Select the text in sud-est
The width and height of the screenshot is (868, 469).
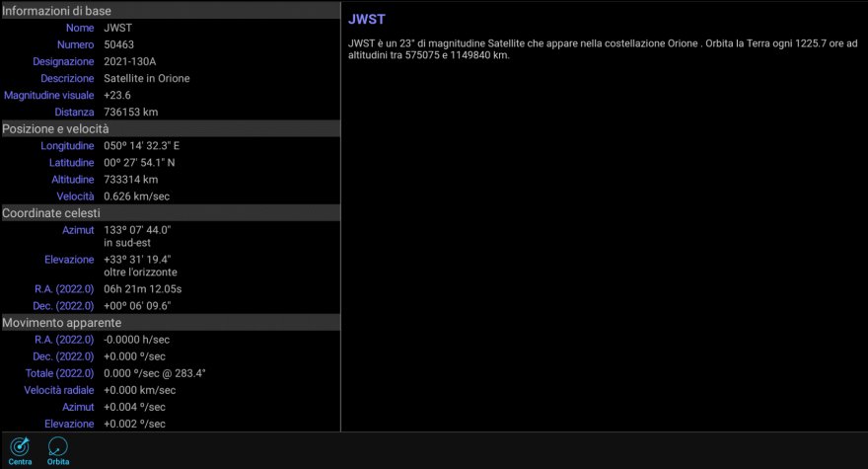click(127, 243)
